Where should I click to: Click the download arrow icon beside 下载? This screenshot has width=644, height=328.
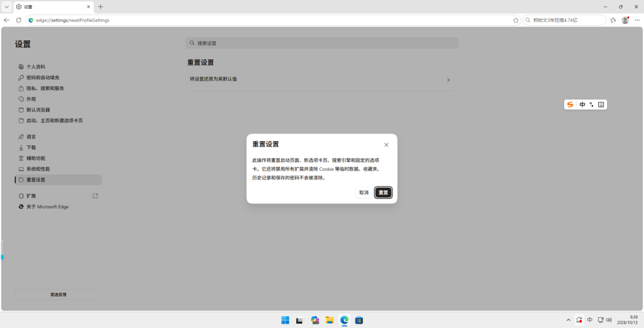(21, 147)
